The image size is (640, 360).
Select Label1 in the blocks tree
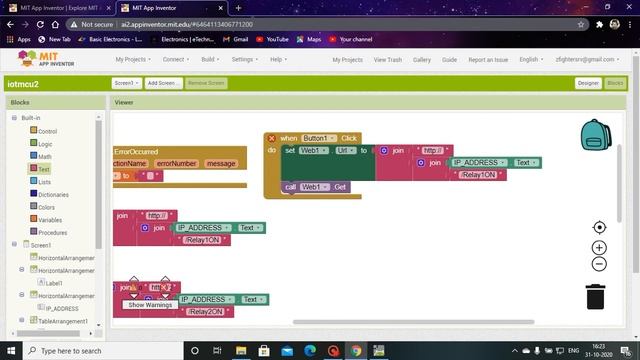(x=50, y=282)
